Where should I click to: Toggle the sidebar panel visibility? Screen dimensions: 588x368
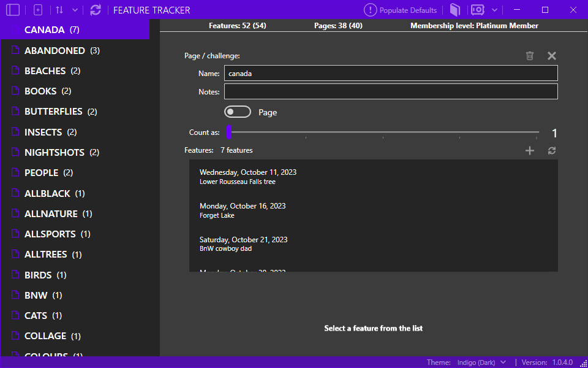click(x=12, y=9)
